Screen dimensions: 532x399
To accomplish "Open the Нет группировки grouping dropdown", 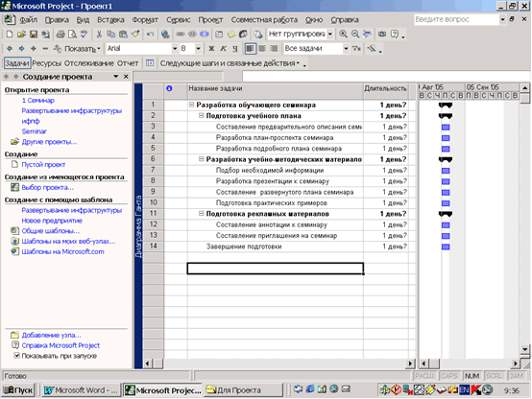I will (329, 34).
